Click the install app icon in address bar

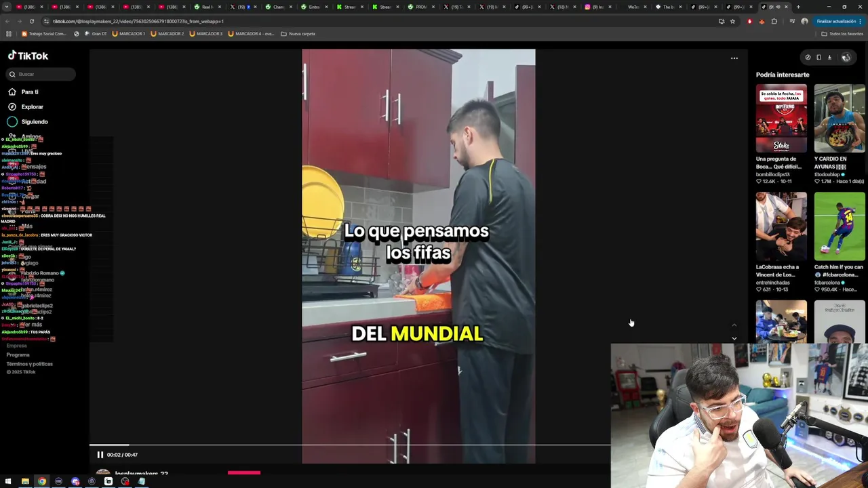(x=721, y=21)
